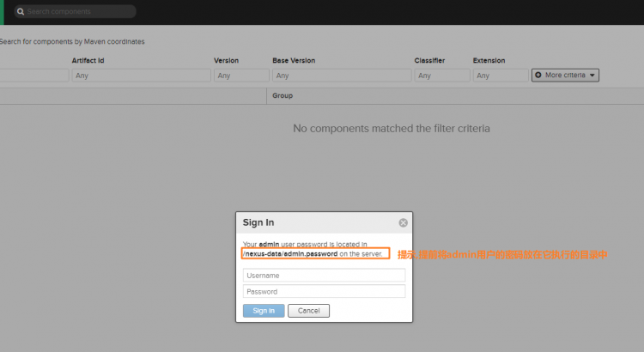644x352 pixels.
Task: Click the plus icon on More criteria
Action: coord(538,76)
